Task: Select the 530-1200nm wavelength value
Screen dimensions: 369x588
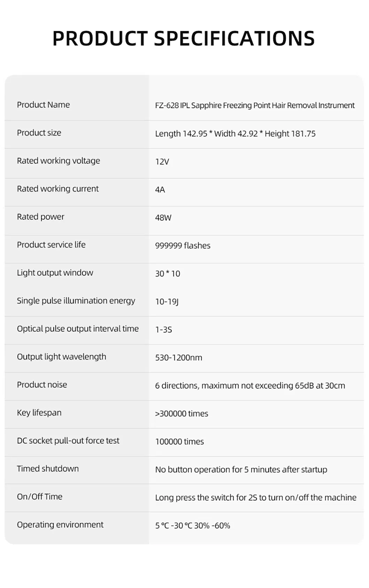Action: click(178, 357)
